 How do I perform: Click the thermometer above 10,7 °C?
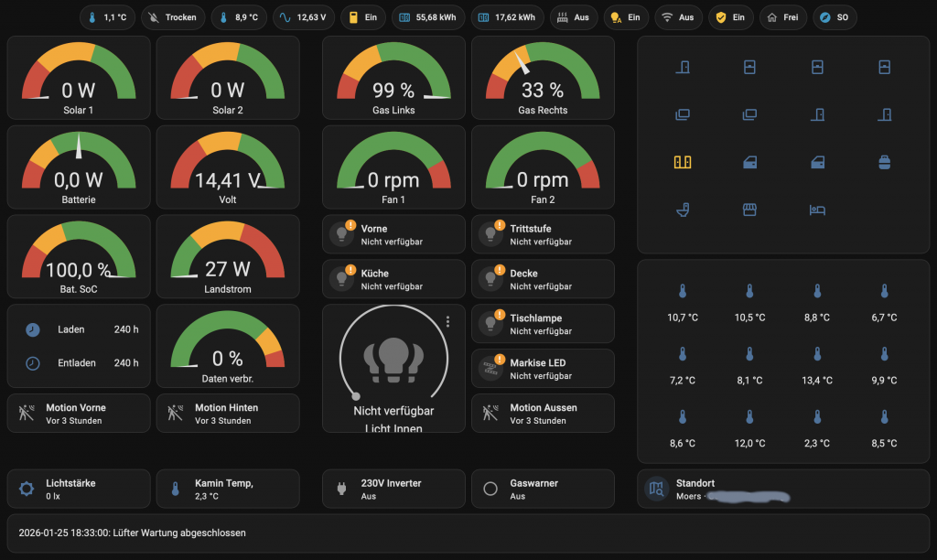(683, 291)
